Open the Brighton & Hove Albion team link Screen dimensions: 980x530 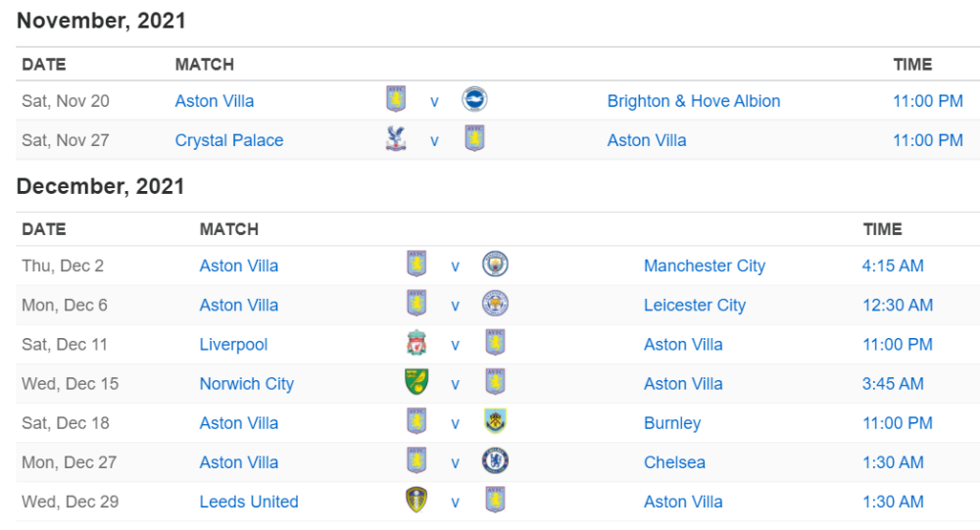(x=694, y=101)
